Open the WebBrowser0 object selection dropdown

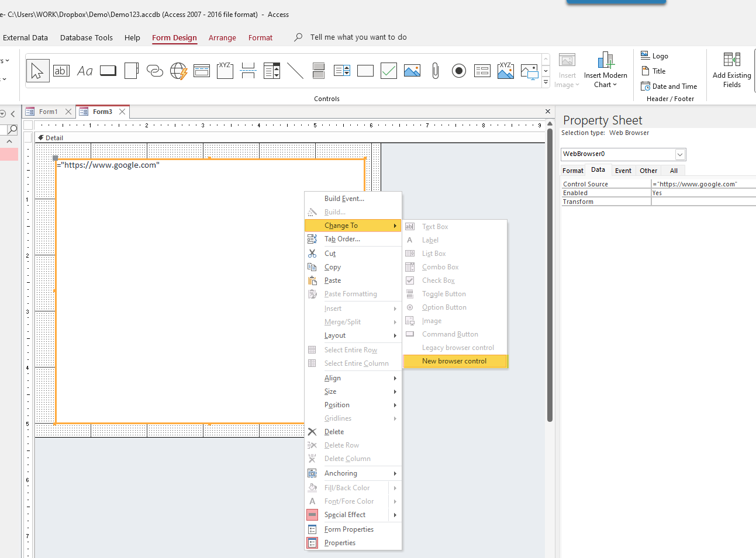(680, 154)
